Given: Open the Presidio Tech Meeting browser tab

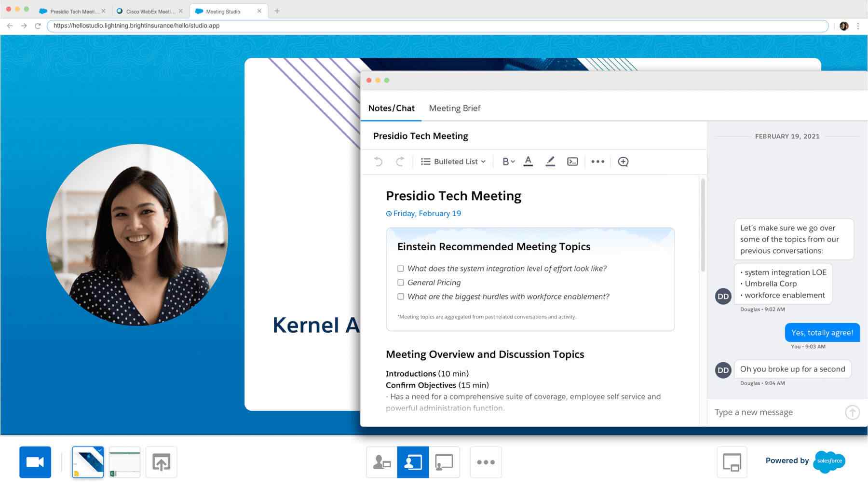Looking at the screenshot, I should tap(72, 11).
